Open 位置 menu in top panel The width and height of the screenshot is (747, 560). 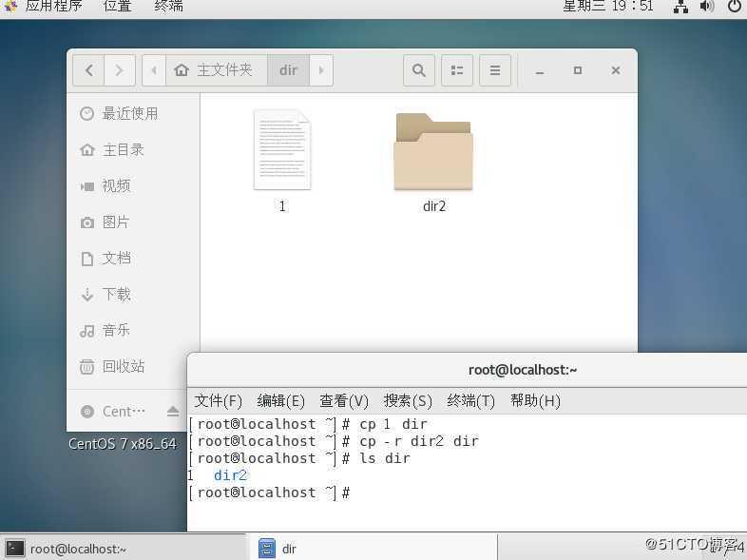pyautogui.click(x=117, y=7)
